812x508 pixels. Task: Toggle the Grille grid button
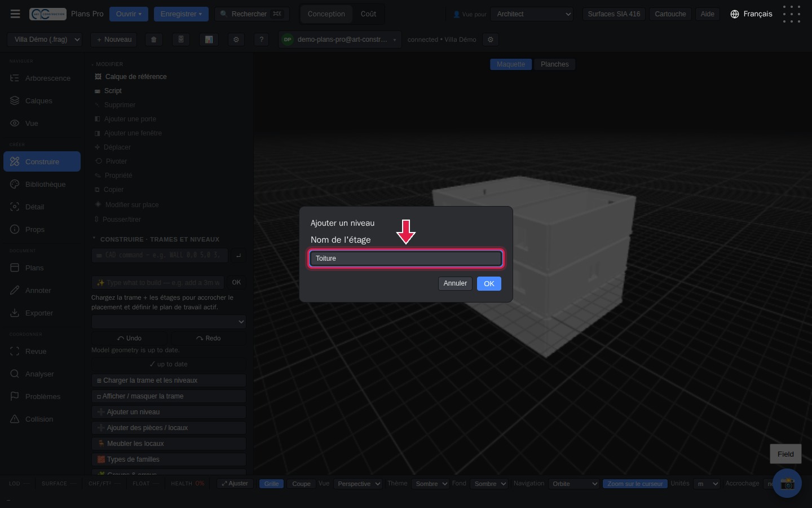pos(272,484)
